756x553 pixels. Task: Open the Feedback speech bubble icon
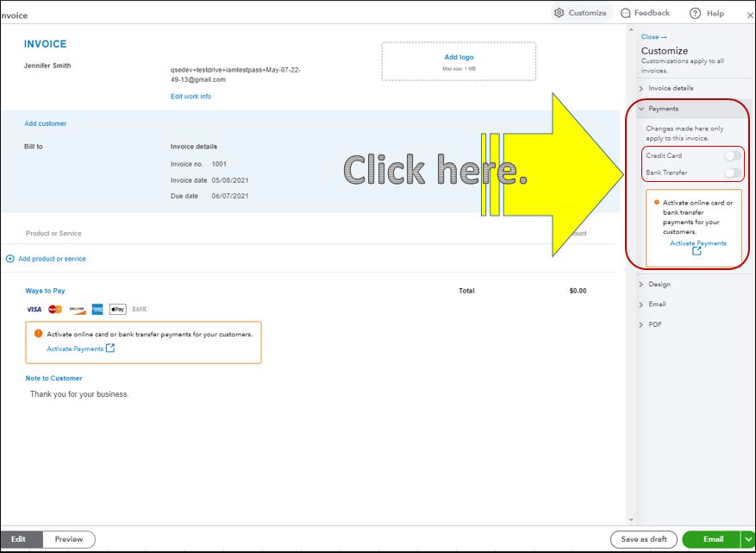coord(625,13)
